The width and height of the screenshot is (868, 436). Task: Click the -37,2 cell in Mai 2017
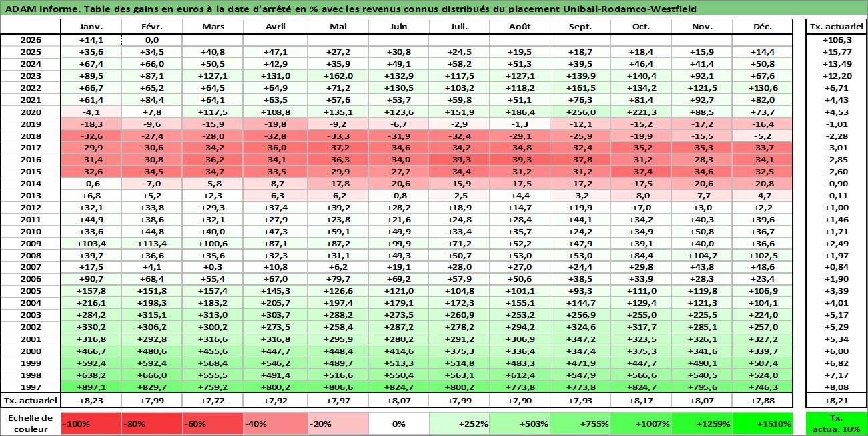[x=338, y=148]
